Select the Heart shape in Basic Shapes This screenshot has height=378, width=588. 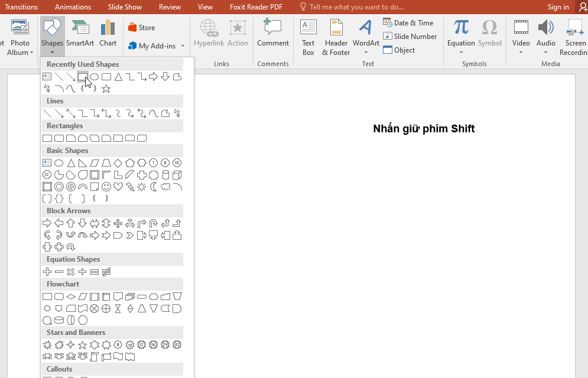tap(118, 187)
